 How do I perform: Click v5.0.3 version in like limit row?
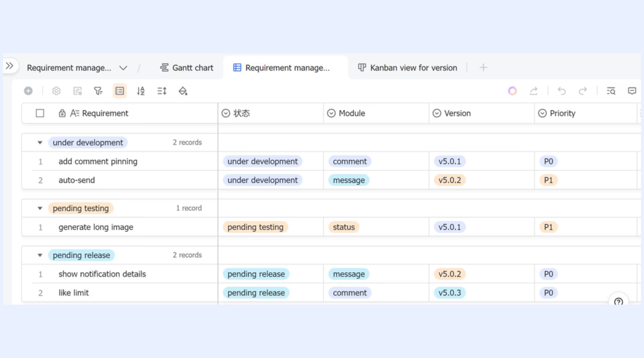click(450, 293)
